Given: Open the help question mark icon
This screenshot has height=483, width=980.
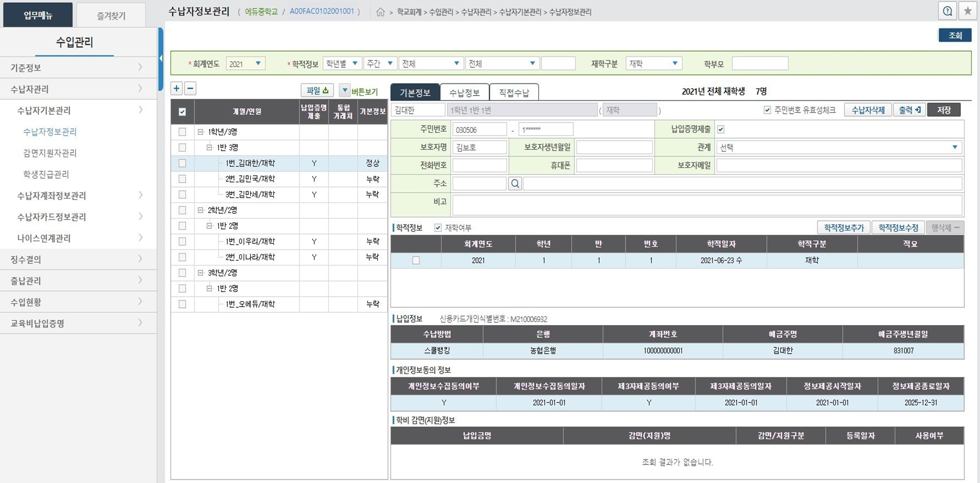Looking at the screenshot, I should [x=948, y=11].
